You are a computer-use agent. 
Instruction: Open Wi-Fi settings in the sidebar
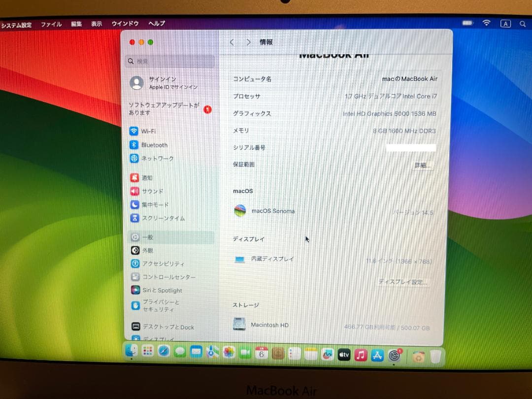pos(148,131)
